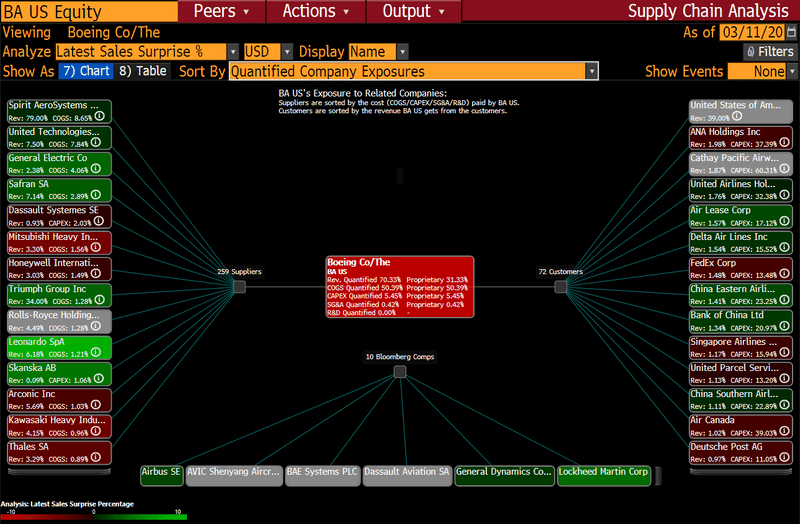The height and width of the screenshot is (524, 800).
Task: Click info icon on China Eastern Airlines card
Action: click(x=785, y=300)
